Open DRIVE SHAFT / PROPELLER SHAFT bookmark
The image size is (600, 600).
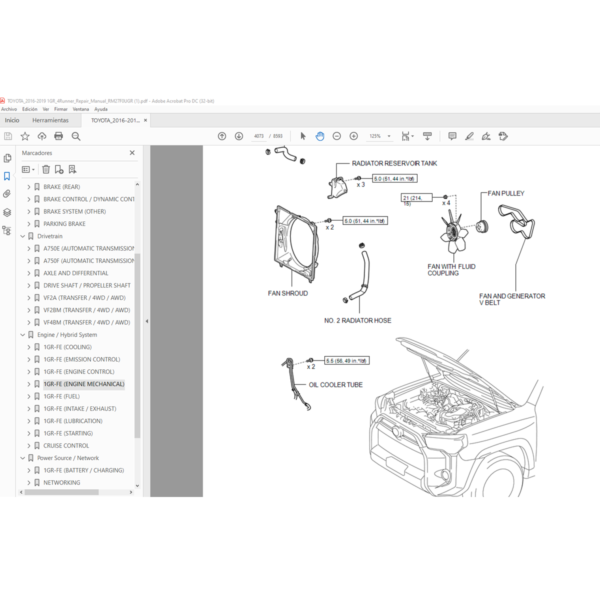coord(87,285)
